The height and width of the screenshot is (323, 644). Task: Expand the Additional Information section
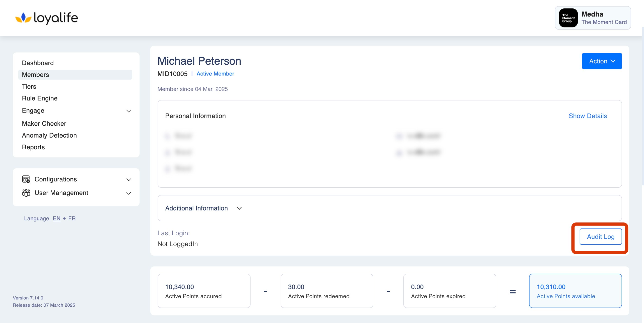239,208
